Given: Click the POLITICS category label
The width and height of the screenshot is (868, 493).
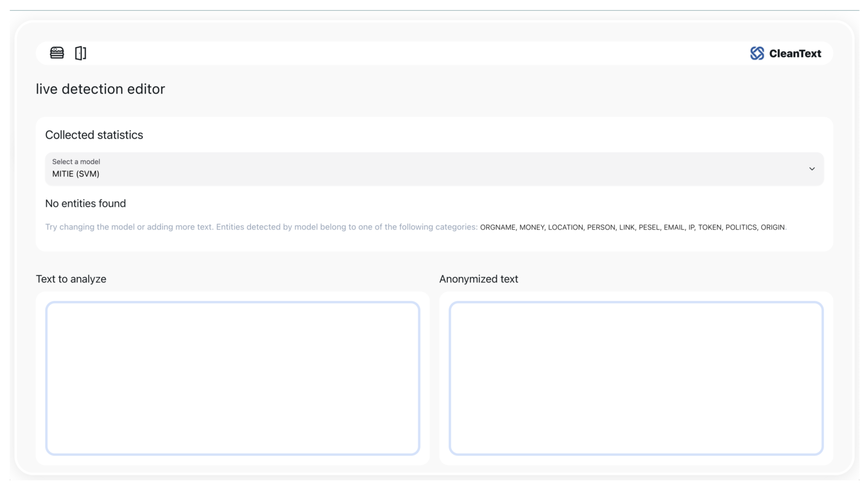Looking at the screenshot, I should click(x=741, y=227).
